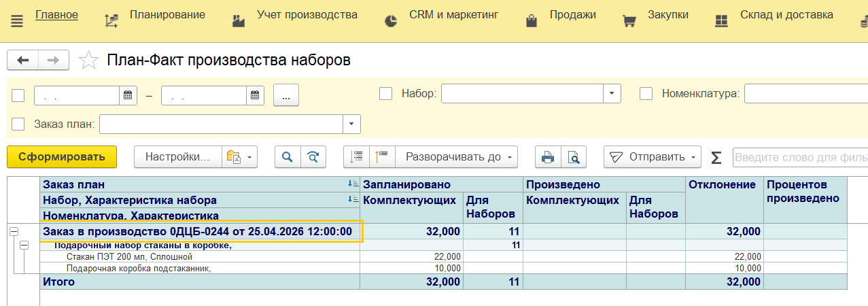Add report to favorites with star icon
This screenshot has width=868, height=306.
click(x=89, y=61)
